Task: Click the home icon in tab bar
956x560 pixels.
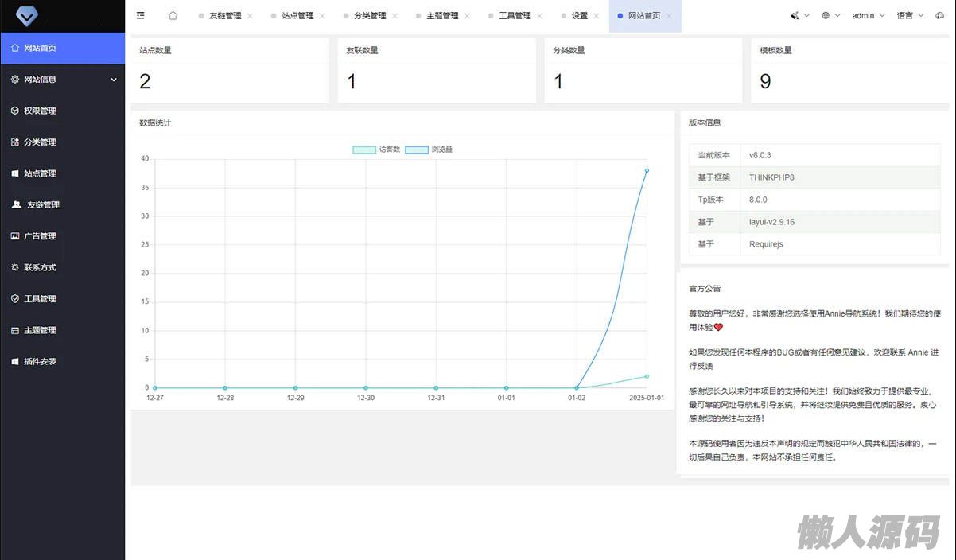Action: pyautogui.click(x=173, y=15)
